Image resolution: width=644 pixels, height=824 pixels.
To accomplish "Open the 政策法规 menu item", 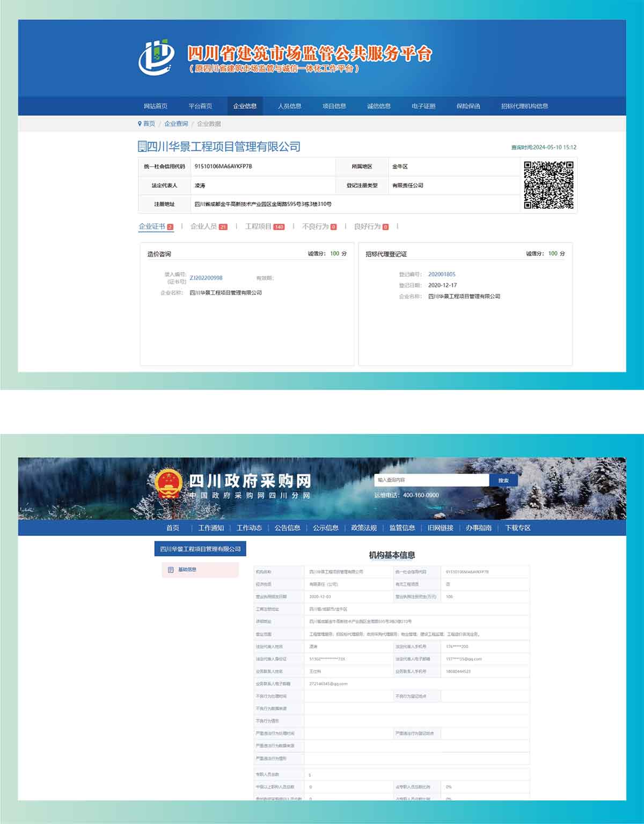I will coord(364,528).
